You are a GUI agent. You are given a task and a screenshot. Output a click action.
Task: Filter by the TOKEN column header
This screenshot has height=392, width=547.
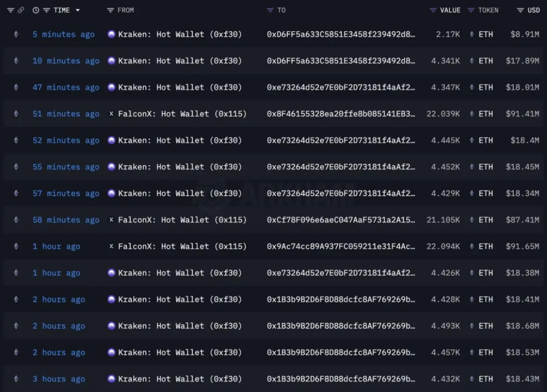tap(483, 10)
